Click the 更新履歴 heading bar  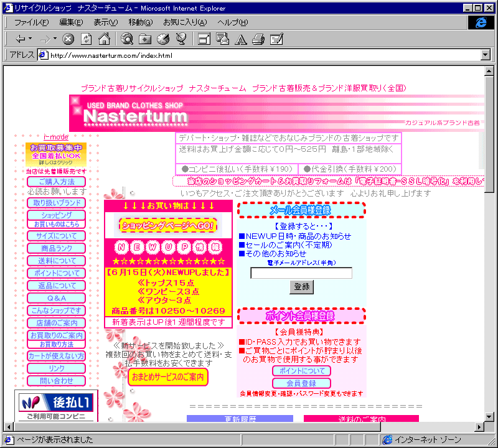[x=240, y=419]
